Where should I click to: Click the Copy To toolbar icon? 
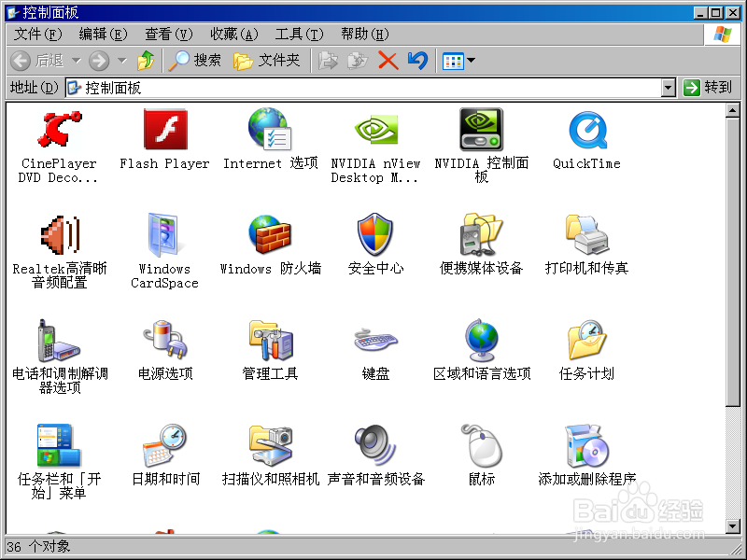(x=358, y=61)
